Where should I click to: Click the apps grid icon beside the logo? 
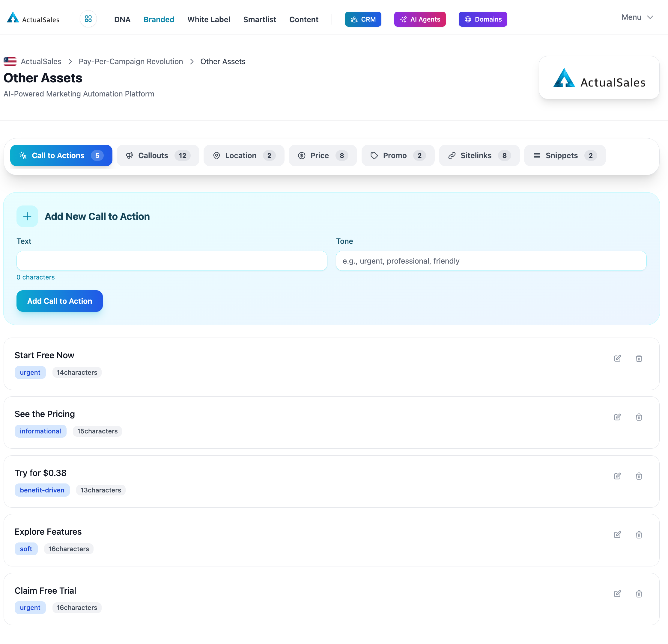88,19
